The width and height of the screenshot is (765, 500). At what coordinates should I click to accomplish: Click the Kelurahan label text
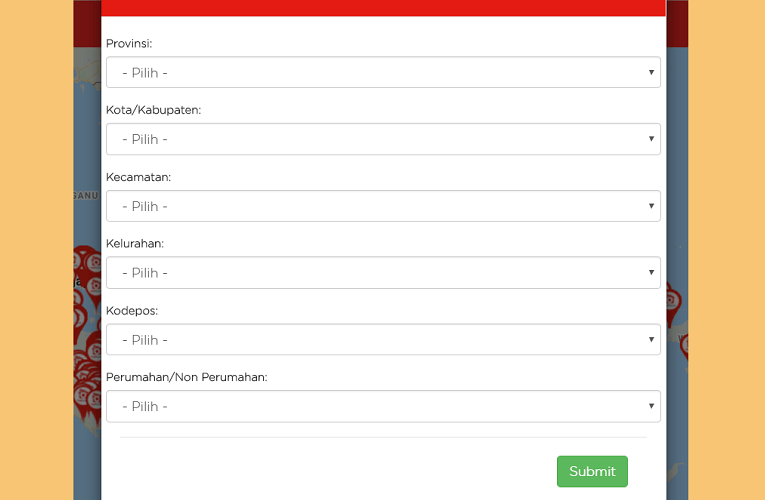(x=135, y=243)
